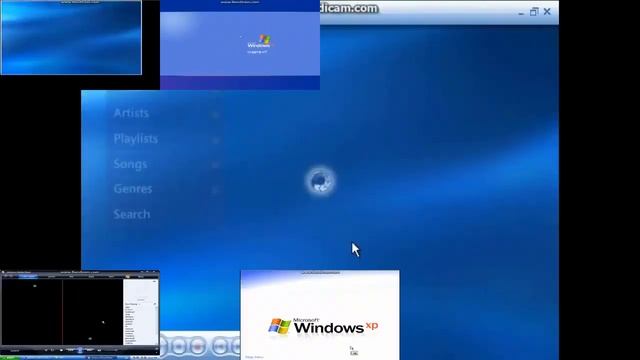Open the green Start button on XP taskbar
The height and width of the screenshot is (360, 640).
coord(9,358)
